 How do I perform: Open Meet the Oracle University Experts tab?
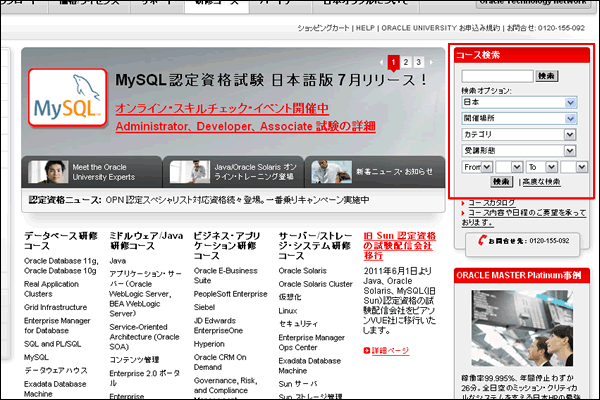coord(92,172)
